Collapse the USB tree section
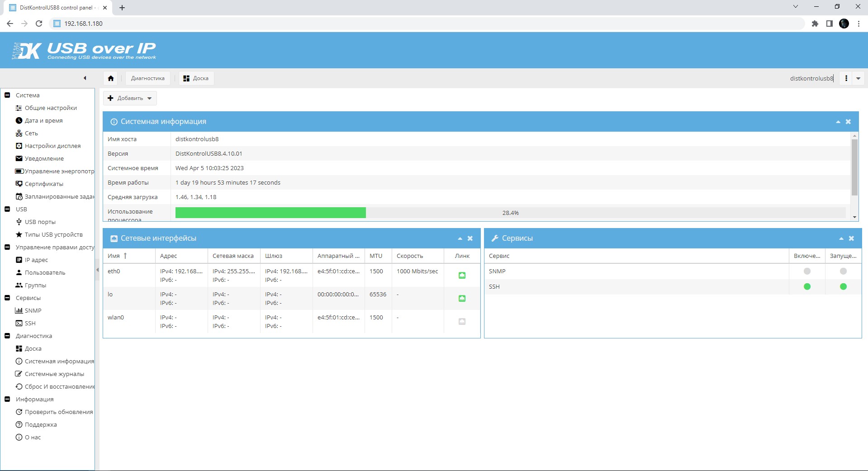The height and width of the screenshot is (471, 868). pyautogui.click(x=7, y=209)
